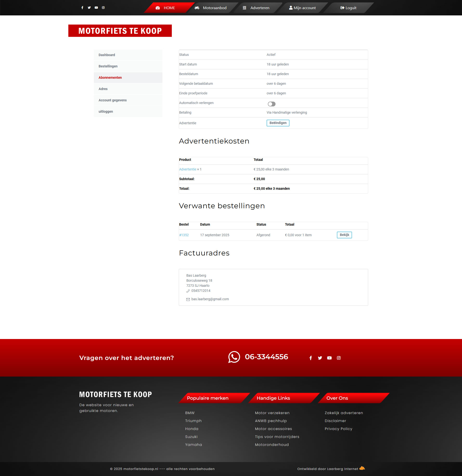Open order number #1352 link
Image resolution: width=462 pixels, height=476 pixels.
(x=184, y=235)
